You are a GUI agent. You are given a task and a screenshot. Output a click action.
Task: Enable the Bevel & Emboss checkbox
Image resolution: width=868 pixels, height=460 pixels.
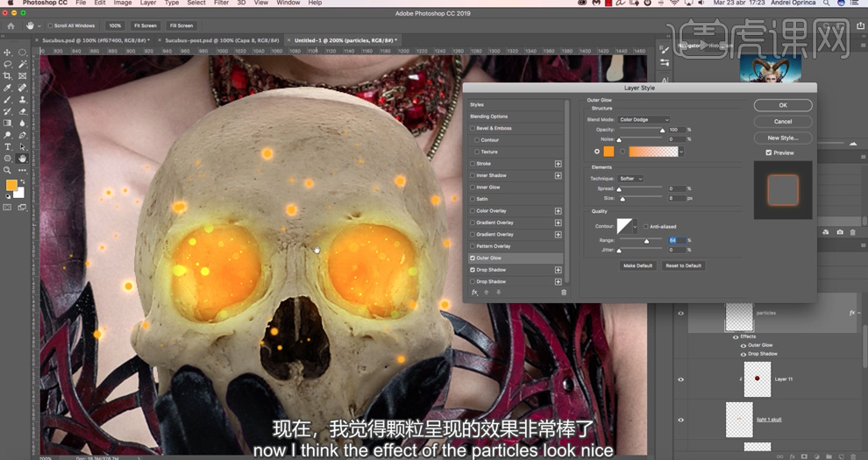click(x=473, y=128)
